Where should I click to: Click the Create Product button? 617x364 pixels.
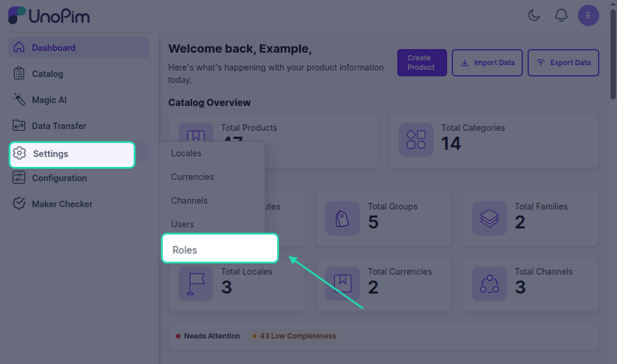point(422,63)
